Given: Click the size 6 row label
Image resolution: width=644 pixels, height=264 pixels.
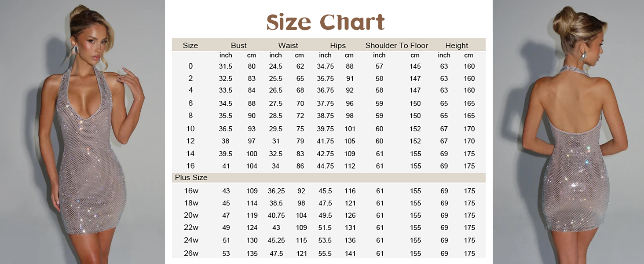Looking at the screenshot, I should tap(190, 103).
